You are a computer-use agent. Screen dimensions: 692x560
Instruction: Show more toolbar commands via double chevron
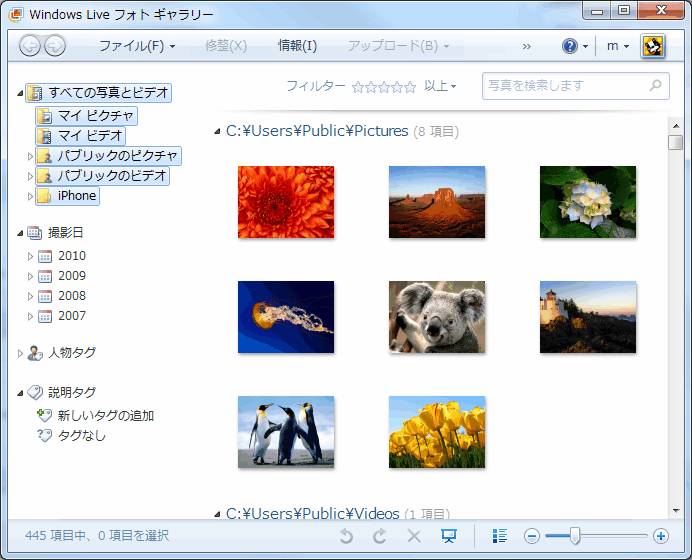coord(527,46)
